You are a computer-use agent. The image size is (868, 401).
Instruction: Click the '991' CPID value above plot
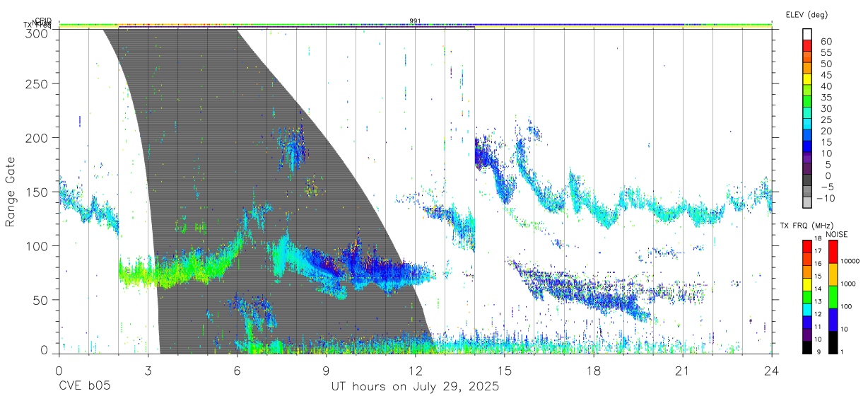(415, 21)
